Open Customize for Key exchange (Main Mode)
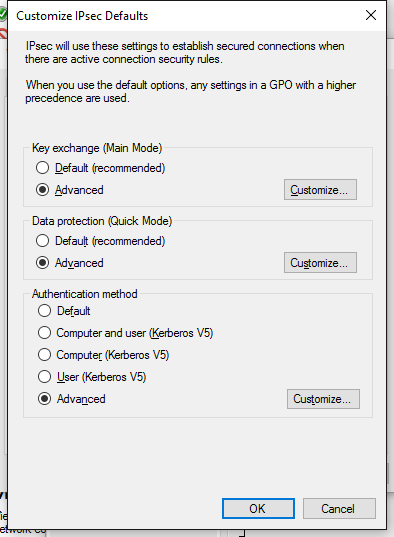Image resolution: width=394 pixels, height=537 pixels. (320, 189)
